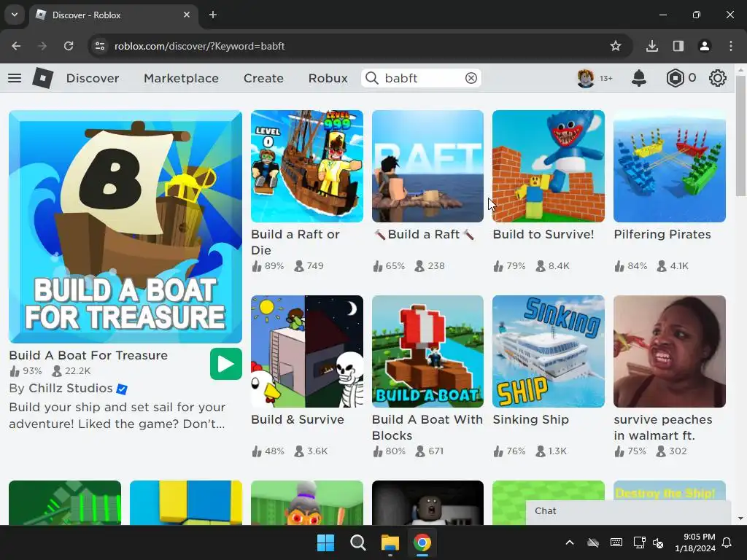Image resolution: width=747 pixels, height=560 pixels.
Task: Open the Robux menu item
Action: click(x=328, y=78)
